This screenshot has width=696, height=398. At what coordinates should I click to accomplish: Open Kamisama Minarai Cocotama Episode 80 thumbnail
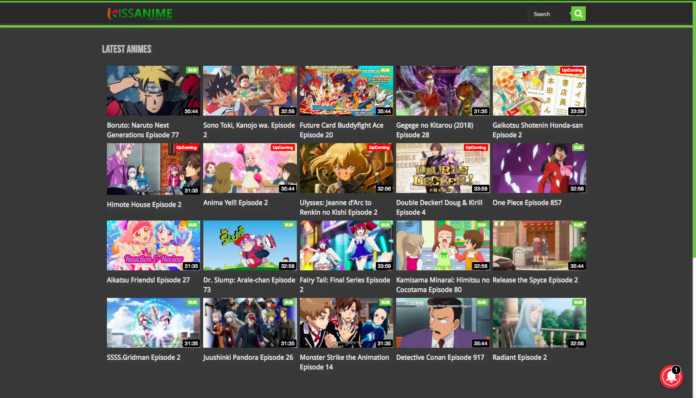(x=443, y=245)
